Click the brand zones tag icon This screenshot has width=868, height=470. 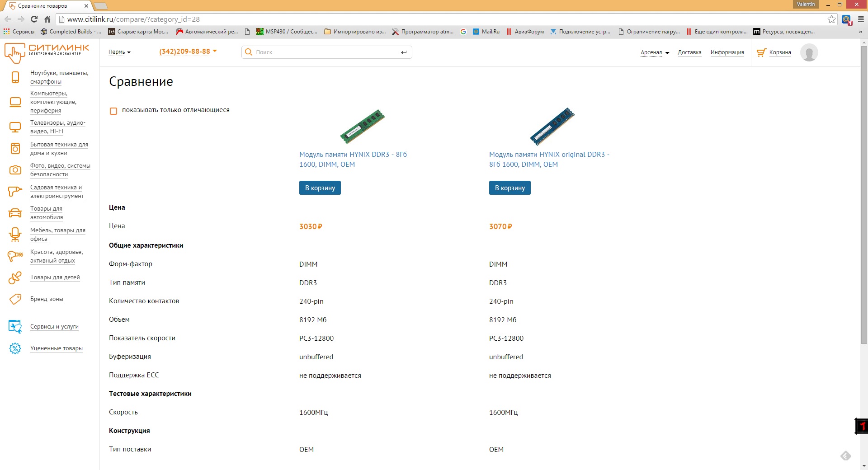coord(15,299)
